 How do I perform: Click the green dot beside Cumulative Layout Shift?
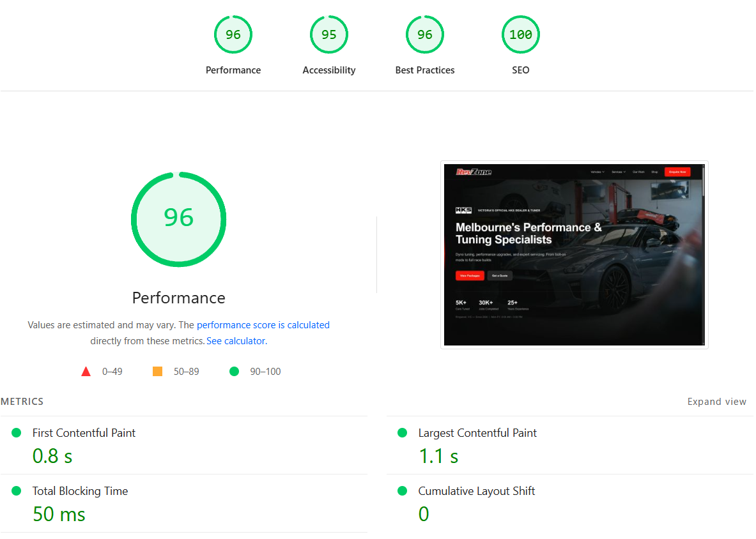pyautogui.click(x=402, y=490)
